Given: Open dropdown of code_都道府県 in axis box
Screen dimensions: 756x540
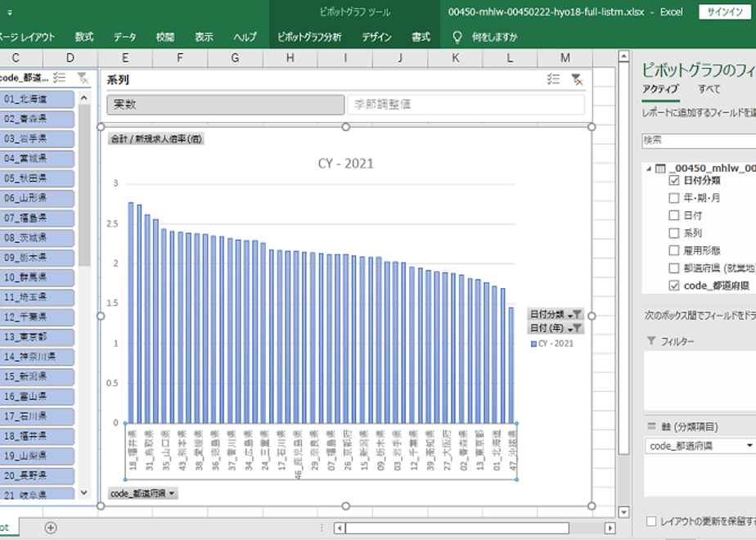Looking at the screenshot, I should pyautogui.click(x=749, y=445).
